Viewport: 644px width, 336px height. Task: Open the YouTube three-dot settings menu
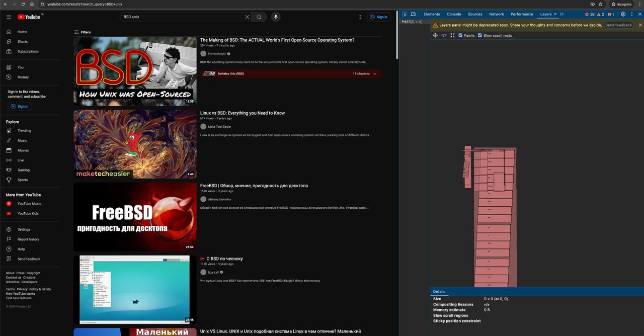pos(360,17)
